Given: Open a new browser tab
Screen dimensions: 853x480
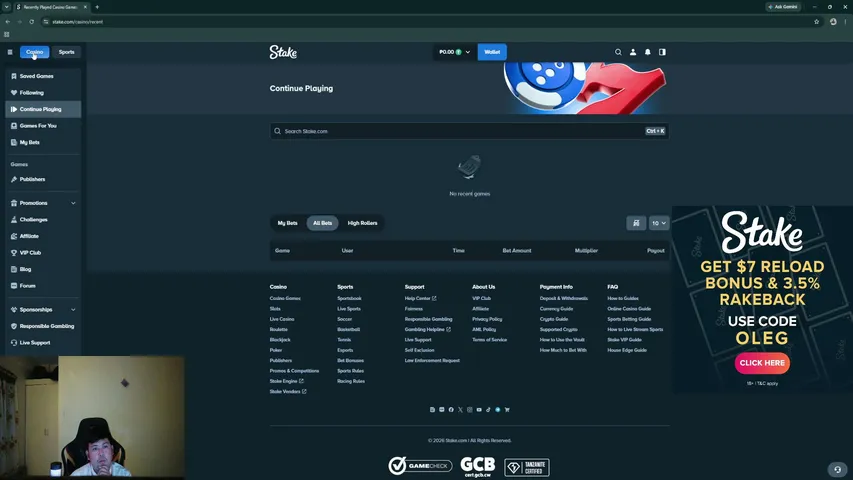Looking at the screenshot, I should [97, 7].
